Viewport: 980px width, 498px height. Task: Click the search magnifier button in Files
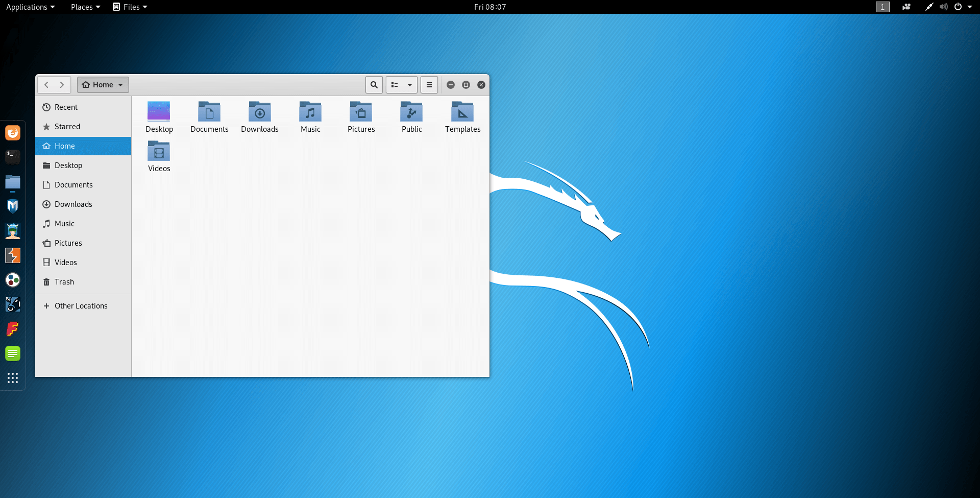coord(374,85)
